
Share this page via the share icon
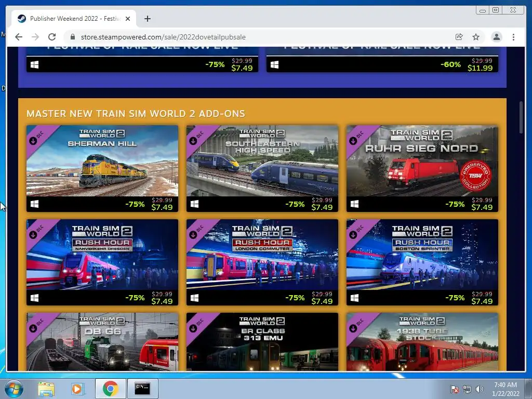459,37
